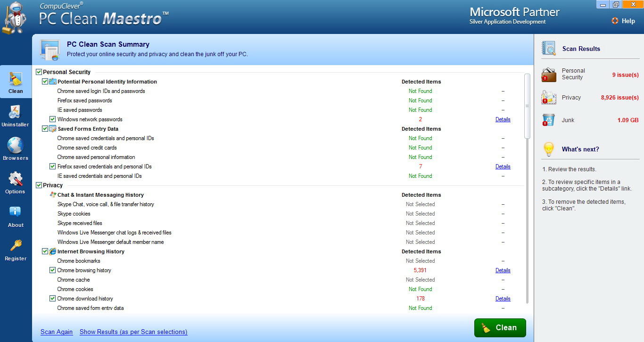Viewport: 644px width, 342px height.
Task: Toggle the Saved Forms Entry Data checkbox
Action: point(45,129)
